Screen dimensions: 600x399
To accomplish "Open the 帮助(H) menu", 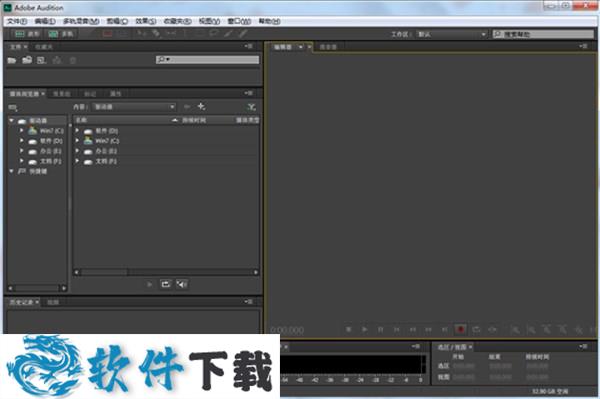I will coord(269,21).
